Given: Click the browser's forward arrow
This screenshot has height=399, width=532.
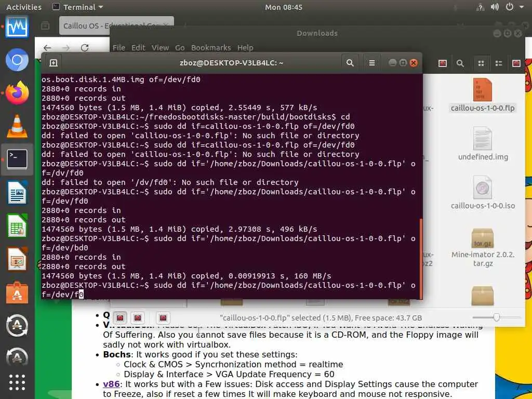Looking at the screenshot, I should pos(66,48).
